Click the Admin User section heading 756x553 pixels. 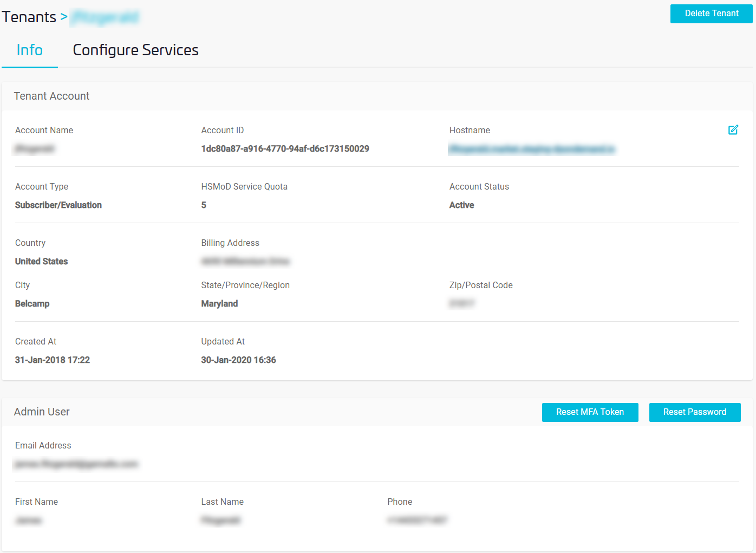tap(42, 412)
